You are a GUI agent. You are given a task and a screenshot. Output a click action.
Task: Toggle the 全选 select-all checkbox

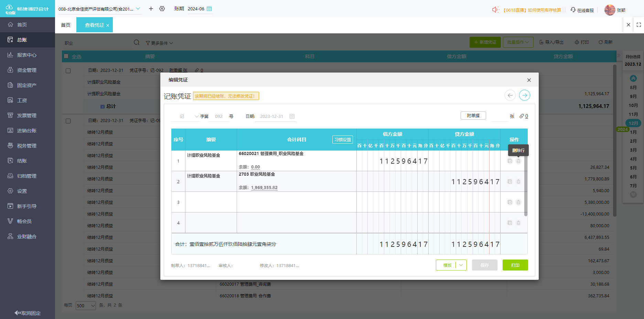point(66,56)
